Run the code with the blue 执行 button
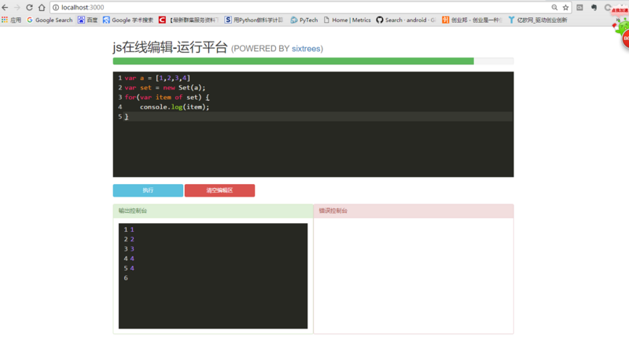 (148, 190)
